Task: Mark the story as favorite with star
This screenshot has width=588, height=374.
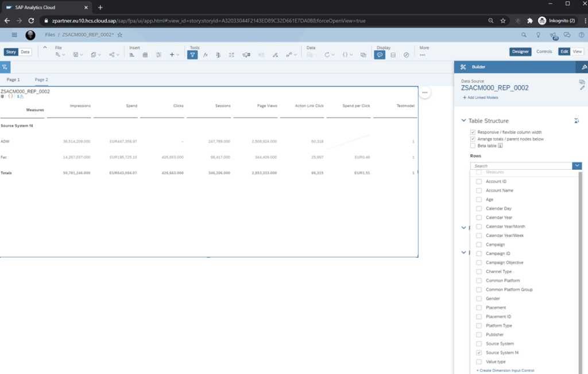Action: pos(120,35)
